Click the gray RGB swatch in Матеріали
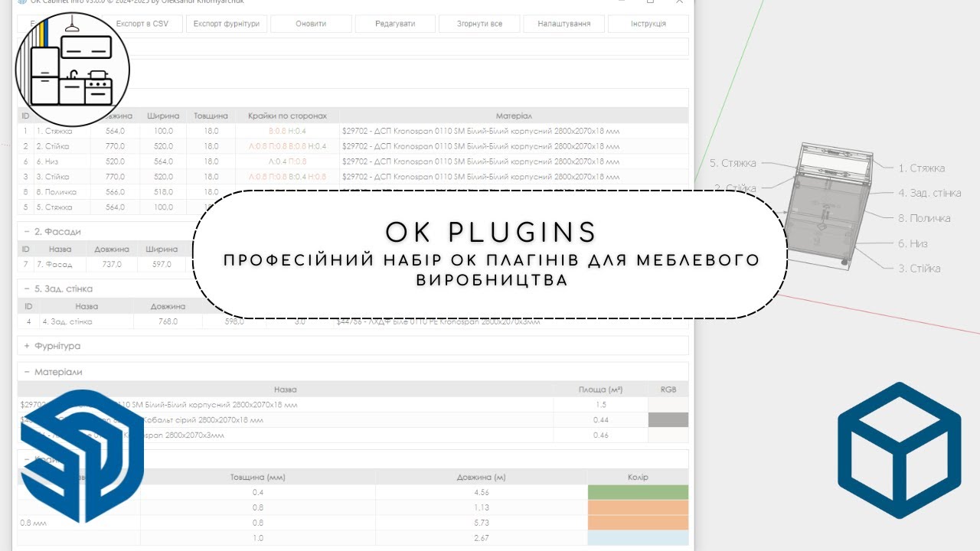The image size is (980, 551). click(668, 420)
